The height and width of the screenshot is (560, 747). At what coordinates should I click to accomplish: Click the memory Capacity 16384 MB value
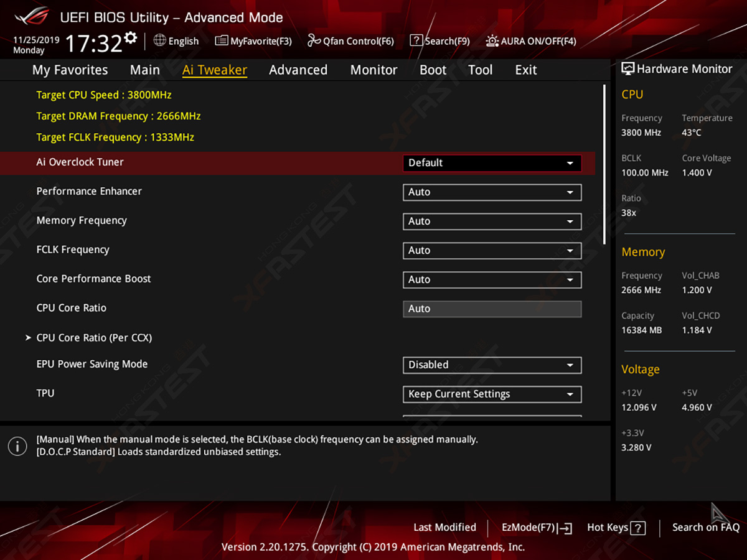(641, 330)
